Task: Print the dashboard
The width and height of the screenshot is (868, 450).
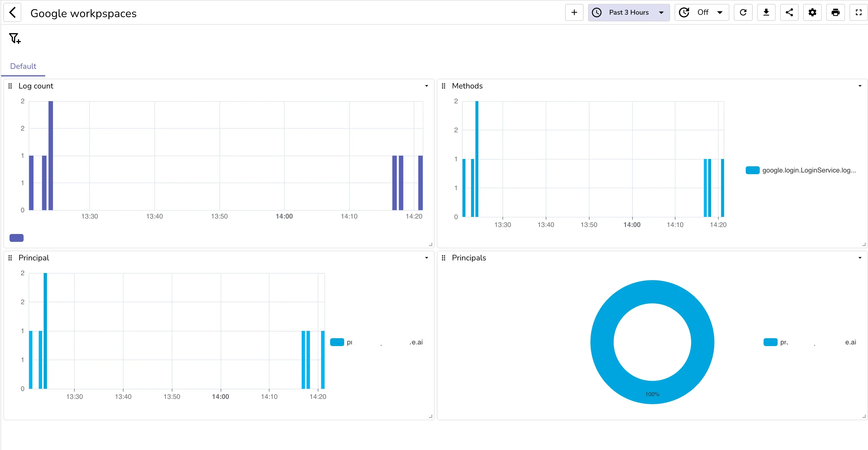Action: pyautogui.click(x=835, y=12)
